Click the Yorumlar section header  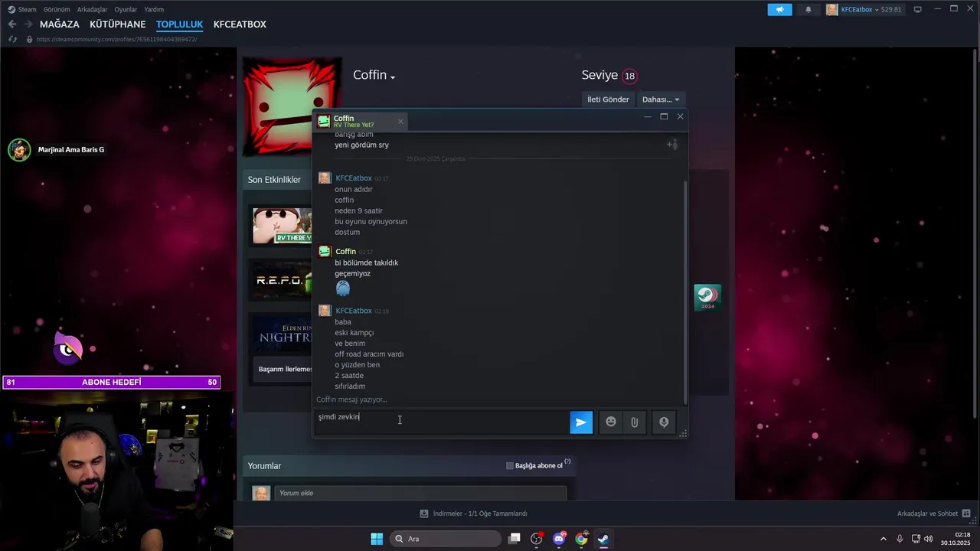click(x=264, y=465)
